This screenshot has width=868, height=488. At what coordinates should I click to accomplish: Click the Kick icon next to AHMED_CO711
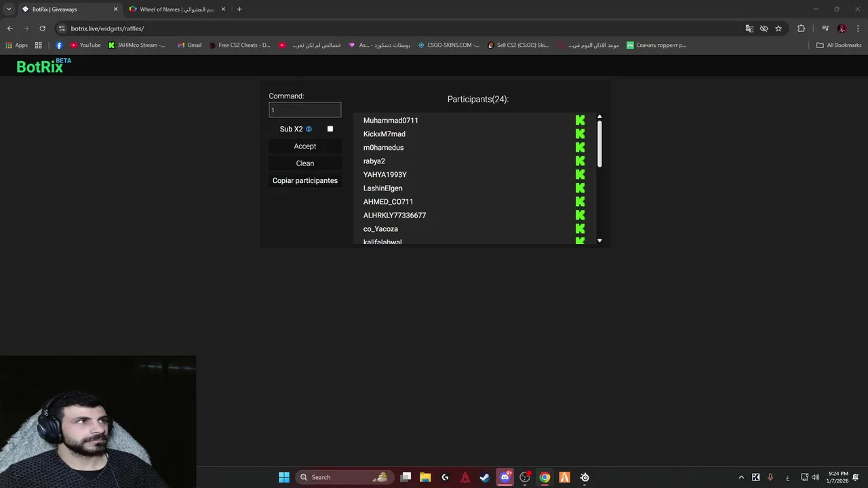point(580,201)
